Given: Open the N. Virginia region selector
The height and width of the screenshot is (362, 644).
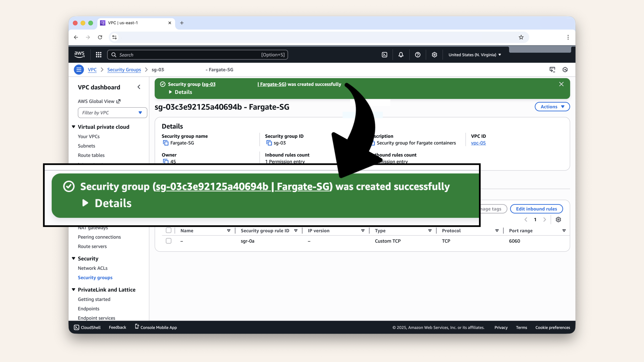Looking at the screenshot, I should pyautogui.click(x=474, y=54).
